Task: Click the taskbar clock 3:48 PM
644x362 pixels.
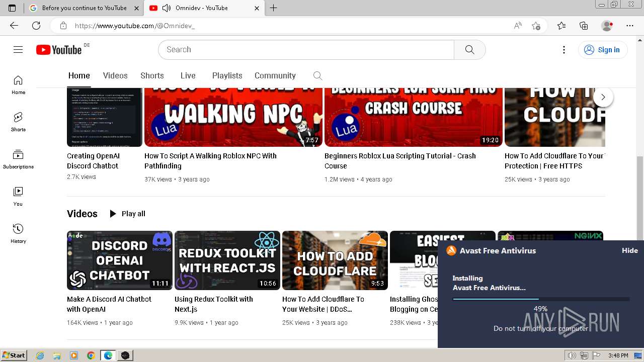Action: pos(618,355)
